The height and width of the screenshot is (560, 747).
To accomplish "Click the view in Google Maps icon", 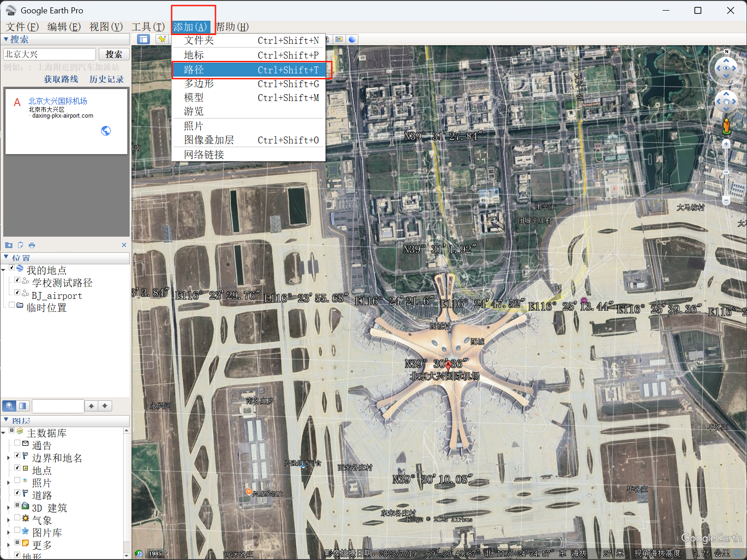I will pos(339,39).
